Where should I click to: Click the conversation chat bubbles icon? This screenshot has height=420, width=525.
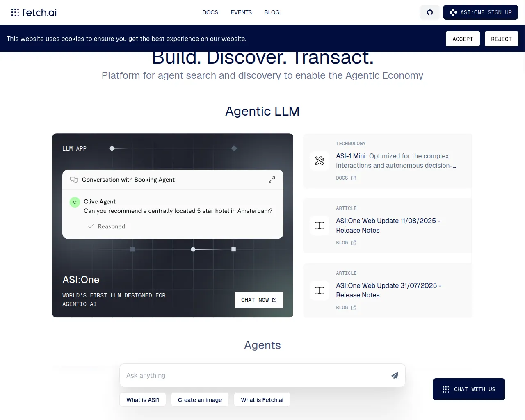(x=74, y=180)
